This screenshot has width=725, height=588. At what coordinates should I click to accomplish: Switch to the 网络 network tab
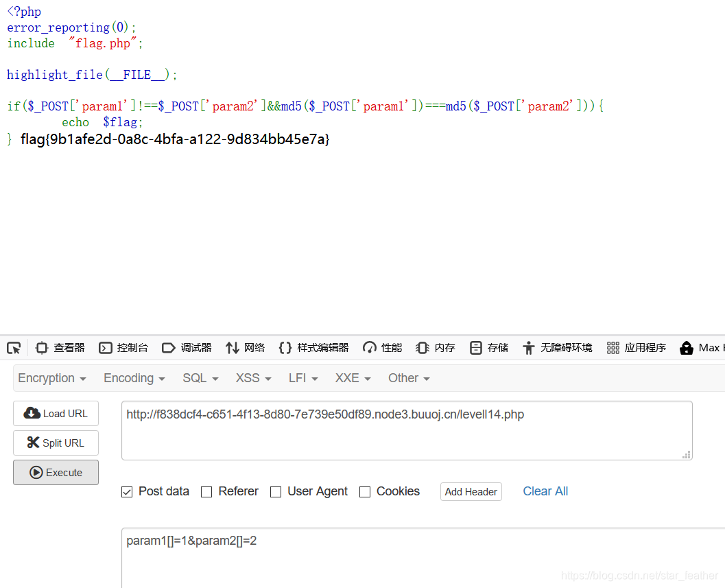245,348
